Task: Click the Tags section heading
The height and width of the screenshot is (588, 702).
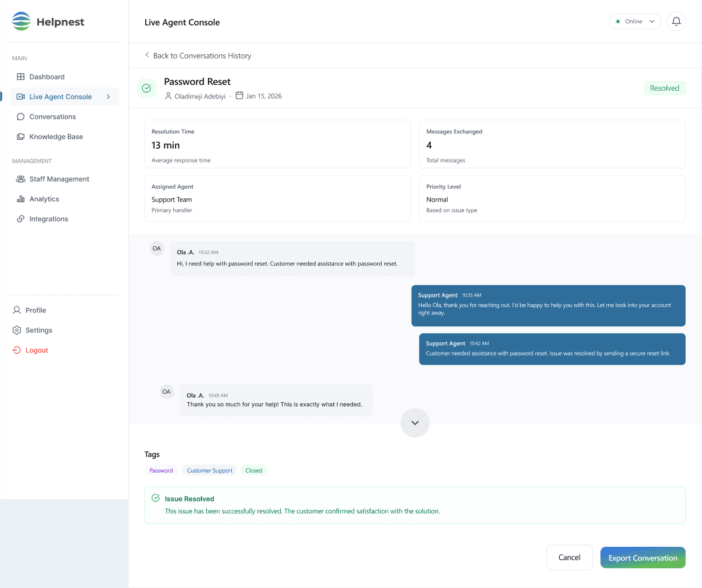Action: 152,455
